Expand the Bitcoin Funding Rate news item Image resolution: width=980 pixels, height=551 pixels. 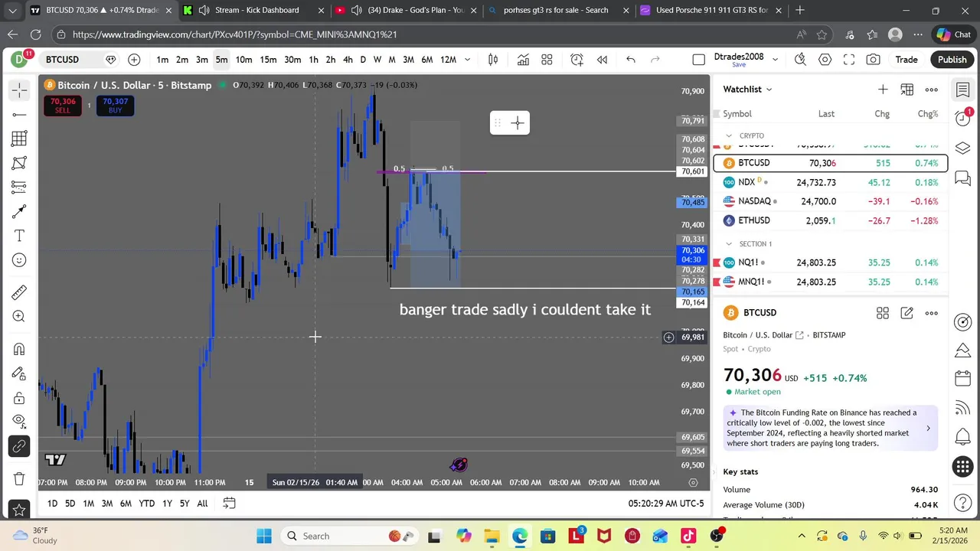tap(831, 428)
